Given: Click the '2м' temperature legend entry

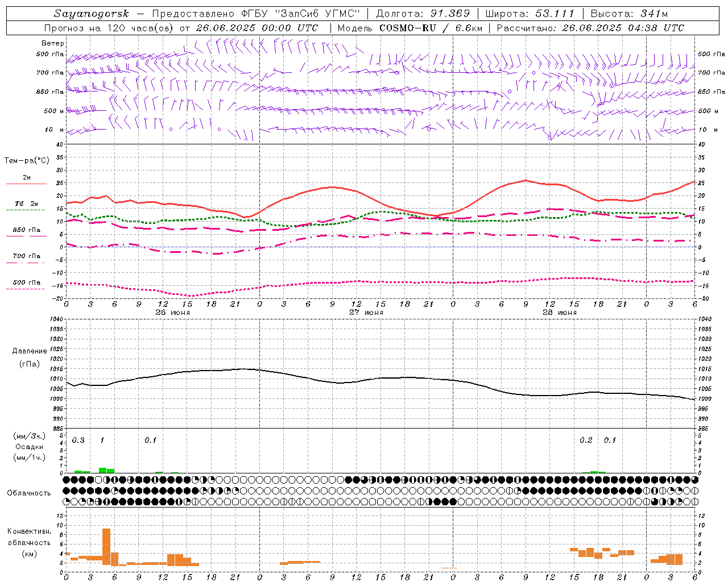Looking at the screenshot, I should [27, 177].
